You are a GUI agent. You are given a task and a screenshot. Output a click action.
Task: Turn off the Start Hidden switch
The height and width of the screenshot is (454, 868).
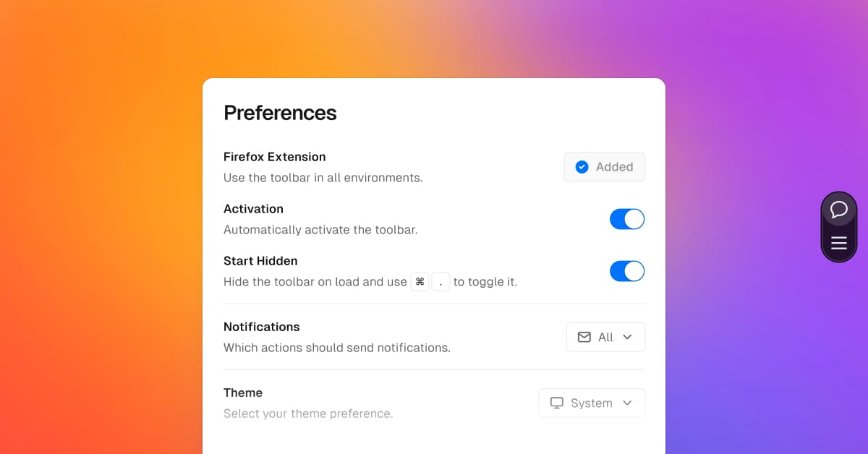pyautogui.click(x=626, y=271)
